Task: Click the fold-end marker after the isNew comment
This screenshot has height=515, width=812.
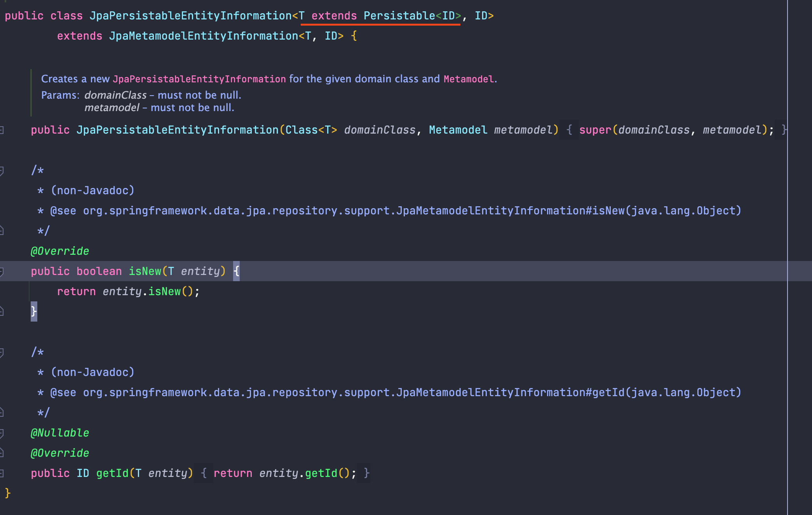Action: tap(2, 231)
